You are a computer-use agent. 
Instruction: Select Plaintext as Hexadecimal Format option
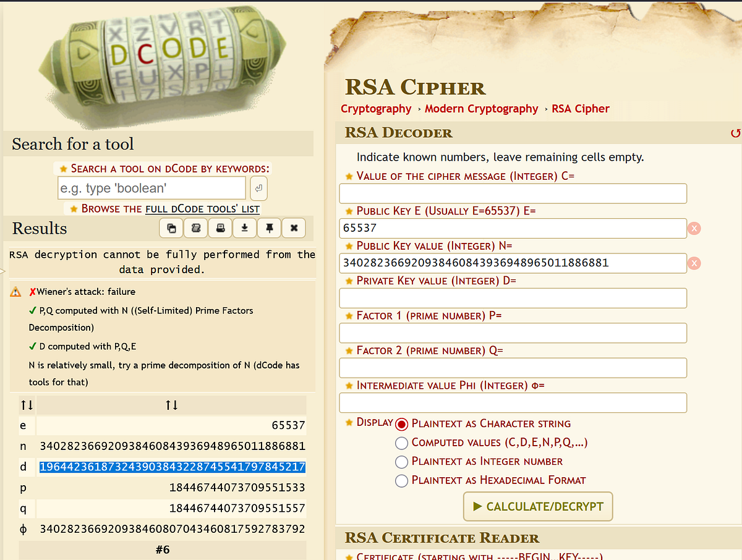click(x=402, y=480)
